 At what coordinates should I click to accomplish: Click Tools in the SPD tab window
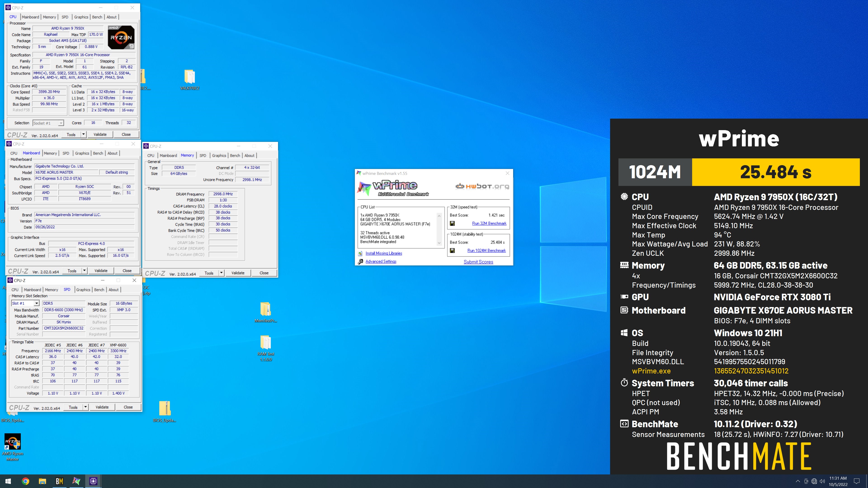click(x=73, y=407)
